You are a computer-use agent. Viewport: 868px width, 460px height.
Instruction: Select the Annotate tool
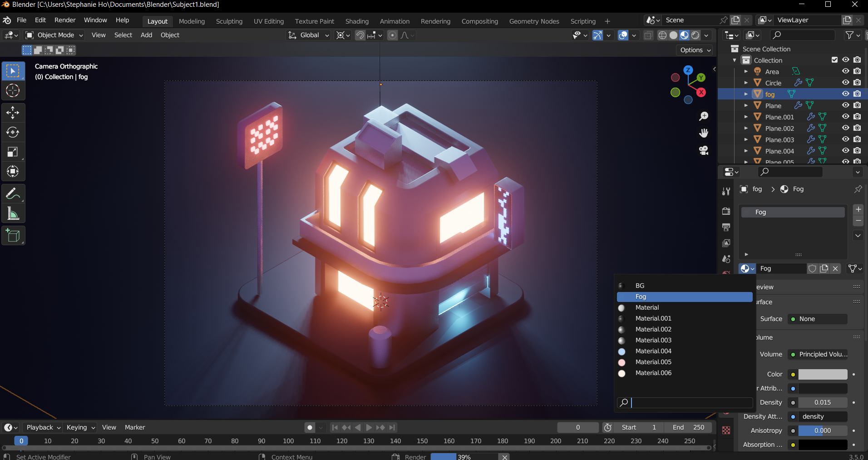pyautogui.click(x=13, y=194)
